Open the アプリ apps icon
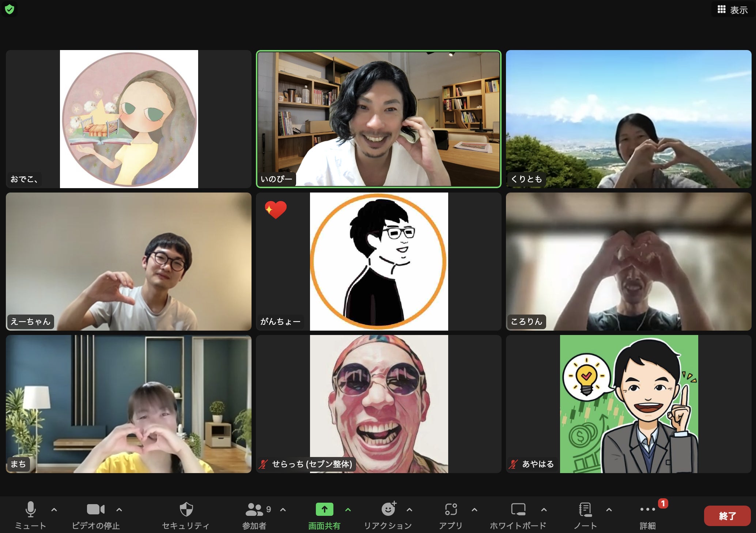756x533 pixels. pos(451,509)
